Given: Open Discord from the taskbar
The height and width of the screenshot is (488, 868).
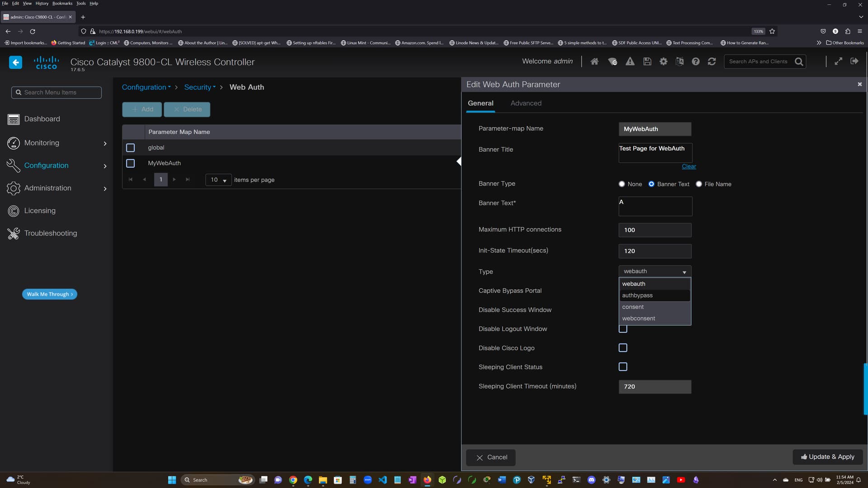Looking at the screenshot, I should pyautogui.click(x=591, y=480).
